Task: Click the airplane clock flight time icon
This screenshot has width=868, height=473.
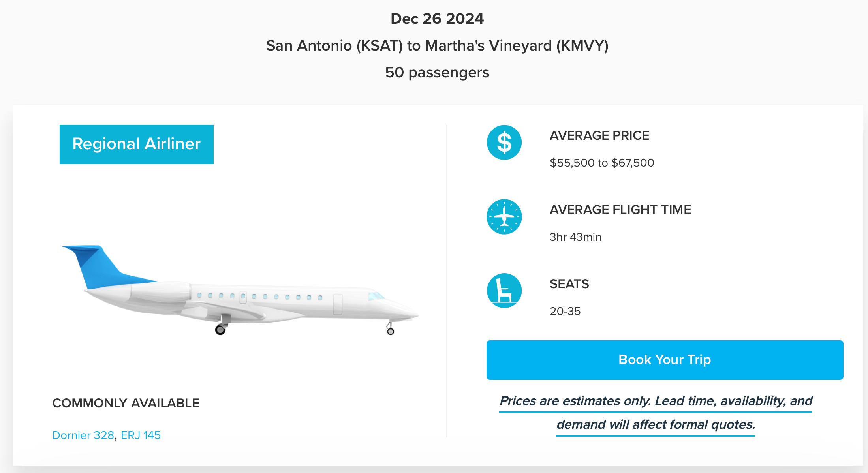Action: 504,217
